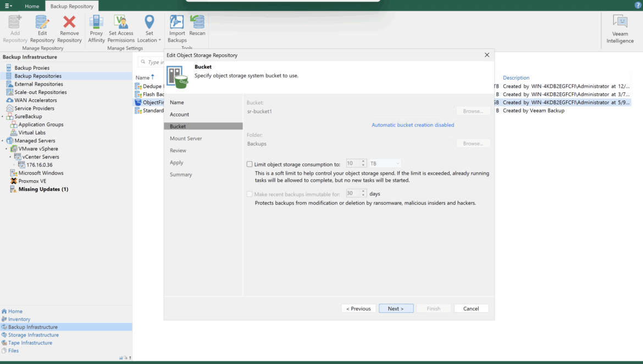Click the storage limit value spinner
The width and height of the screenshot is (643, 364).
tap(363, 164)
